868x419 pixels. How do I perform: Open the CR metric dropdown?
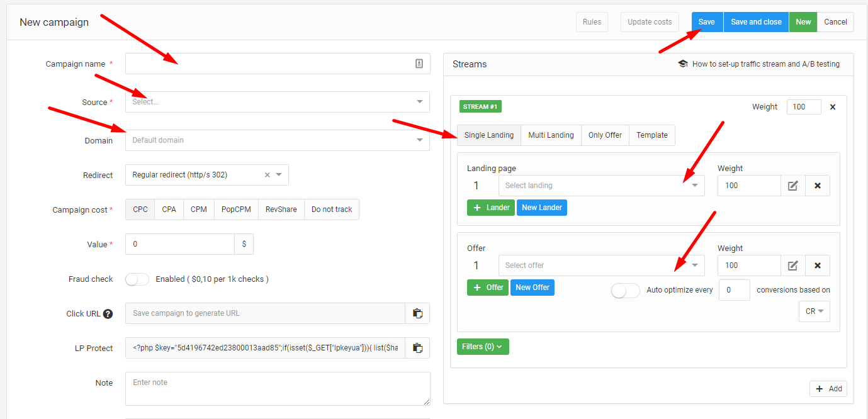(814, 311)
